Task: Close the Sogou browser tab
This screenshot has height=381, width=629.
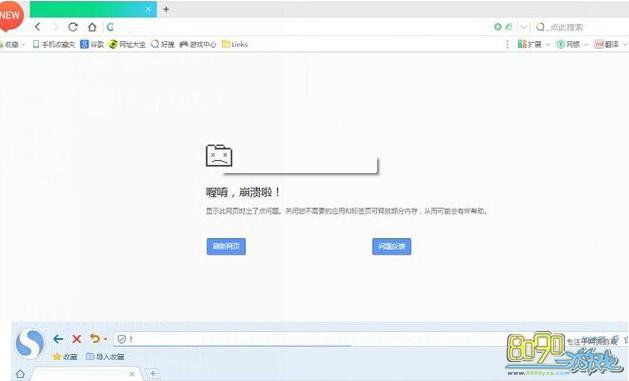Action: 132,374
